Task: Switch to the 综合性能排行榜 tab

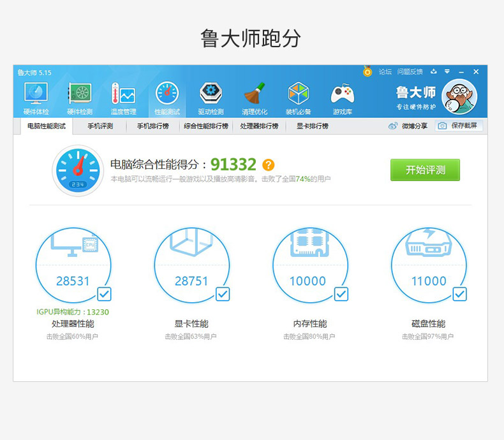Action: click(206, 126)
